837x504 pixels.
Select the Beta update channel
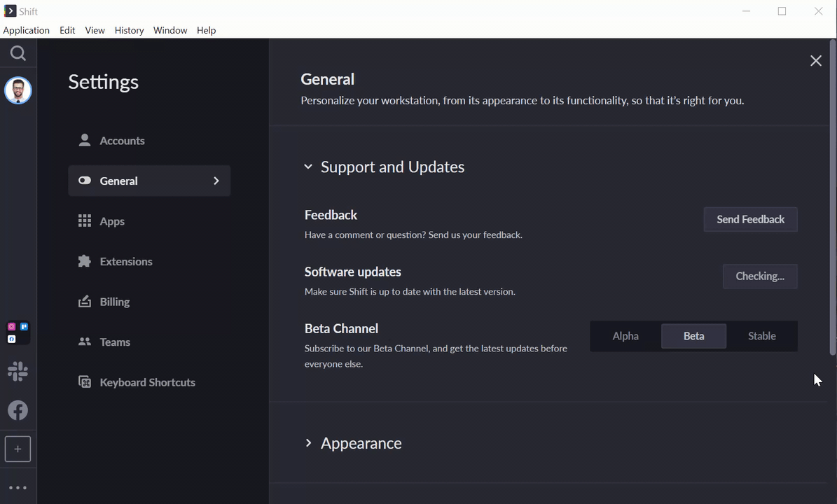tap(693, 336)
